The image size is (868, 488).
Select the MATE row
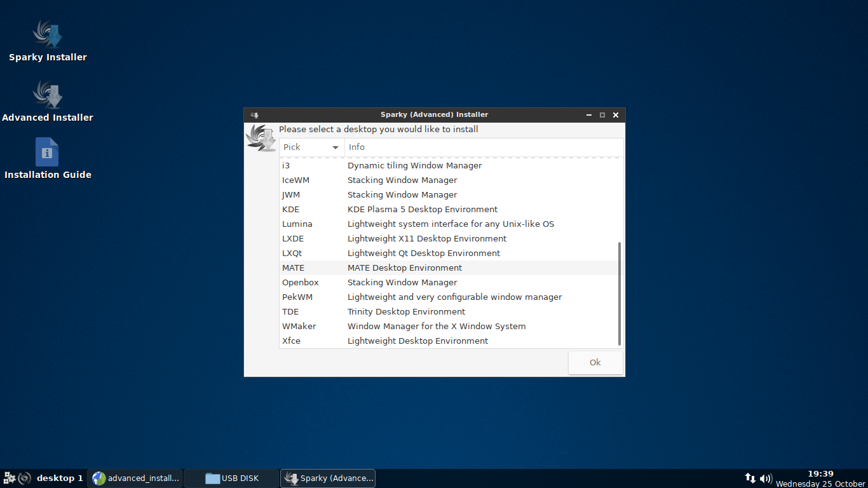tap(448, 268)
